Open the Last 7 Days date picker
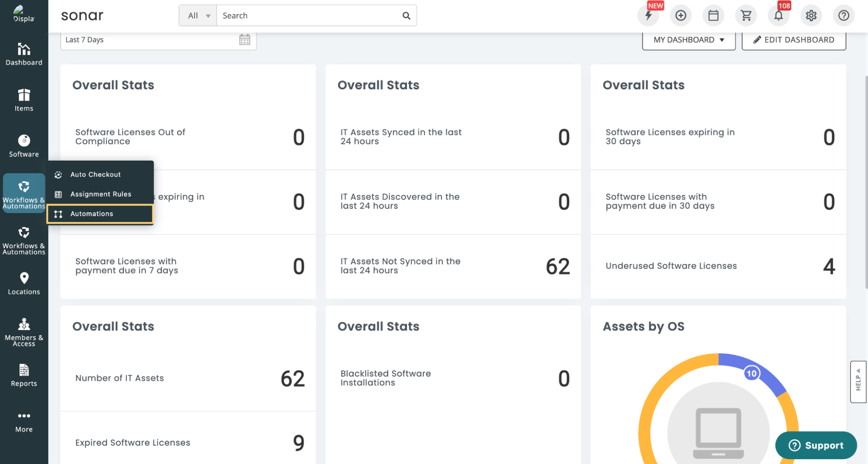Viewport: 868px width, 464px height. (158, 40)
